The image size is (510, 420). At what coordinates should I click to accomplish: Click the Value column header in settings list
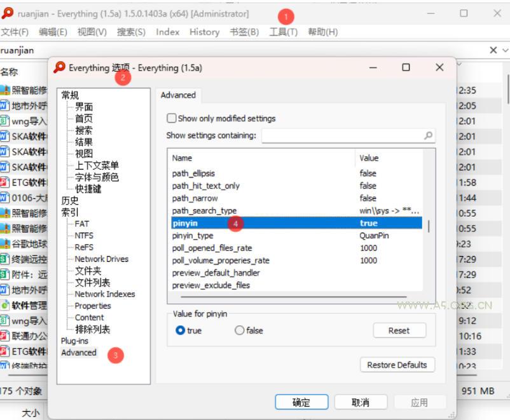click(x=389, y=158)
